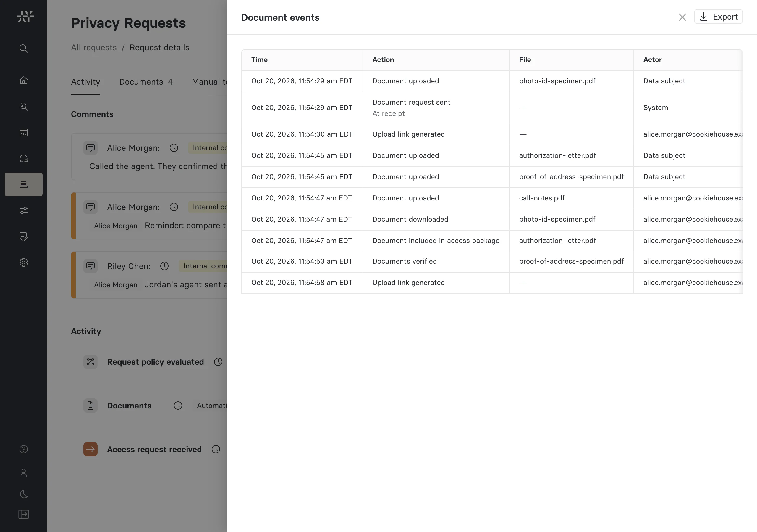Open the data discovery magnifier icon

(23, 106)
